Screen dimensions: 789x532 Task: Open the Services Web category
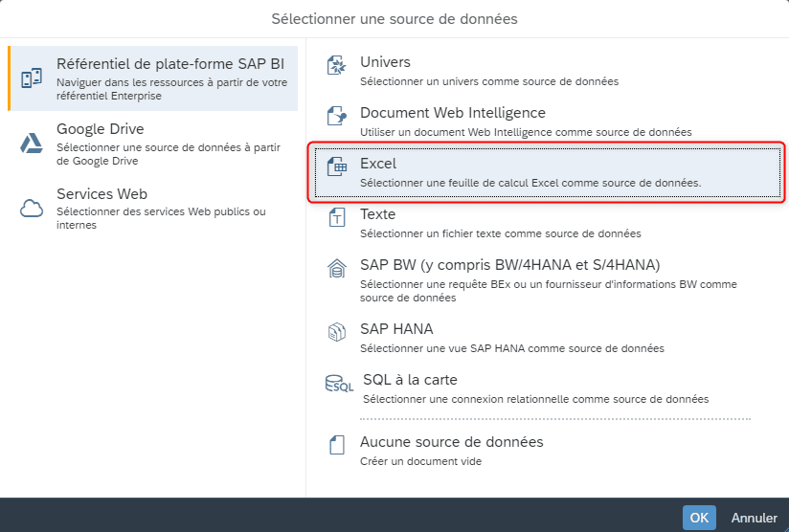coord(153,209)
